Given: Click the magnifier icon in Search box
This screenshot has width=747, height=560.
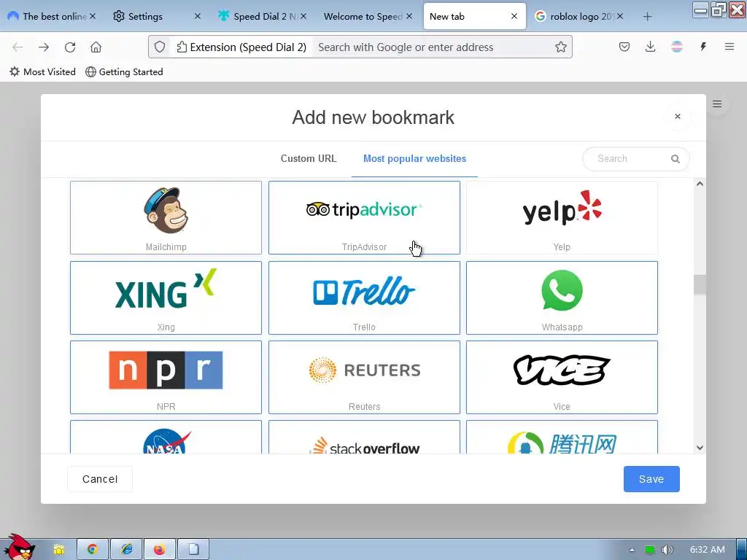Looking at the screenshot, I should 675,158.
